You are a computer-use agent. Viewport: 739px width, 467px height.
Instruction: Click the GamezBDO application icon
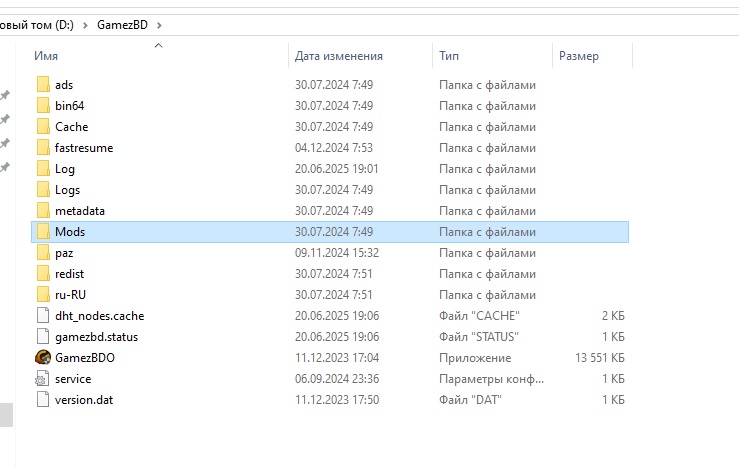pos(42,358)
